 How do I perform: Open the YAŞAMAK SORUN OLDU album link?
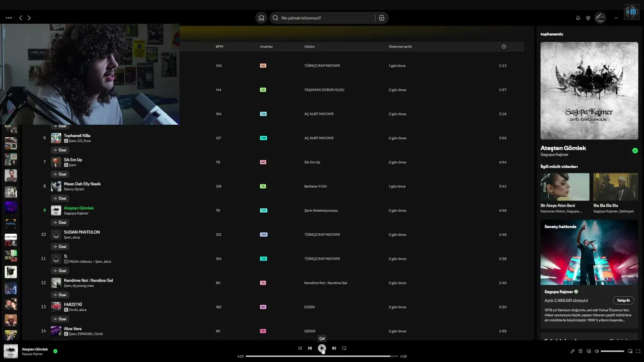click(x=324, y=90)
